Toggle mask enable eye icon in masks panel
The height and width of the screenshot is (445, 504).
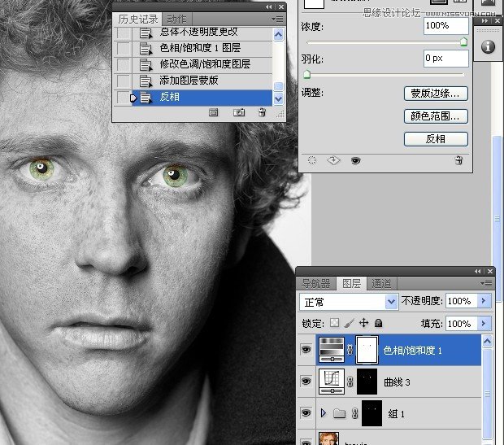coord(355,160)
